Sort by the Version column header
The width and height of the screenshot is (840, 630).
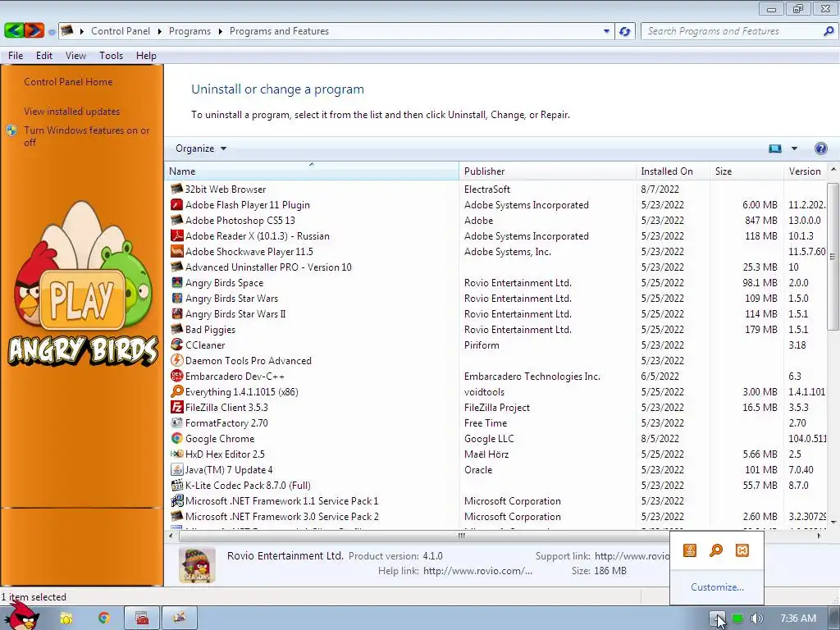coord(806,171)
